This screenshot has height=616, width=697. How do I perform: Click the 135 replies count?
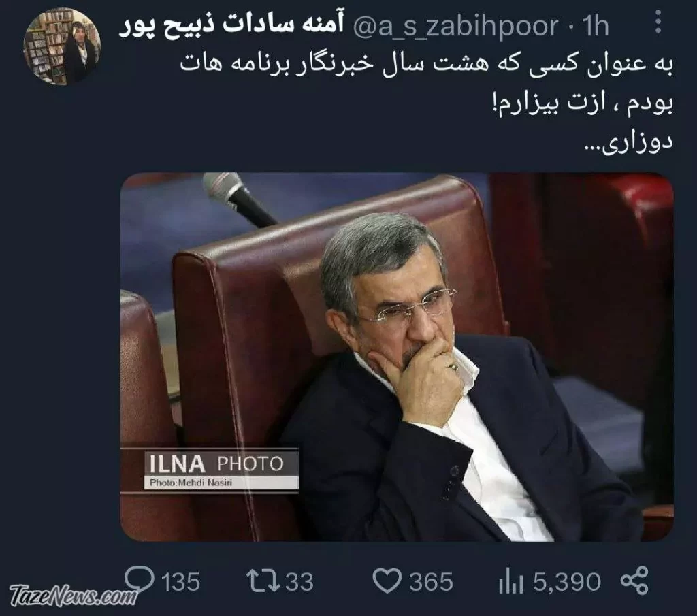pyautogui.click(x=180, y=582)
